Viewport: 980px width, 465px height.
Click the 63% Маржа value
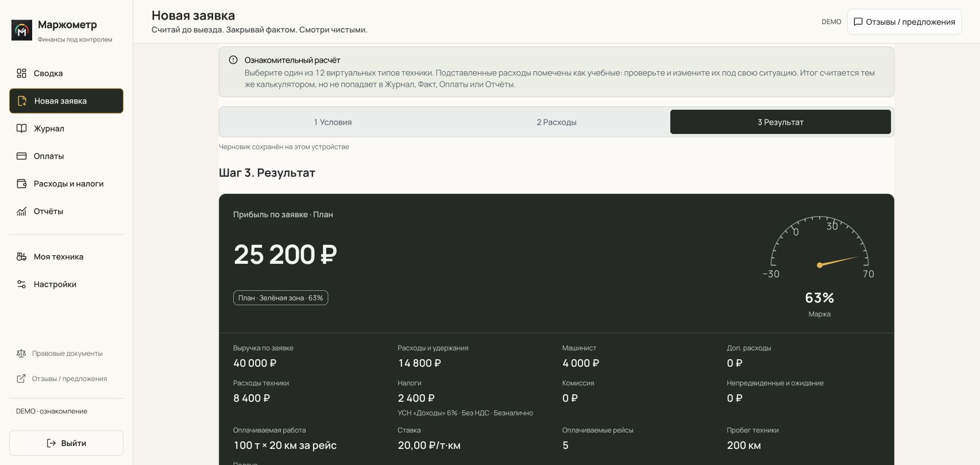point(820,298)
